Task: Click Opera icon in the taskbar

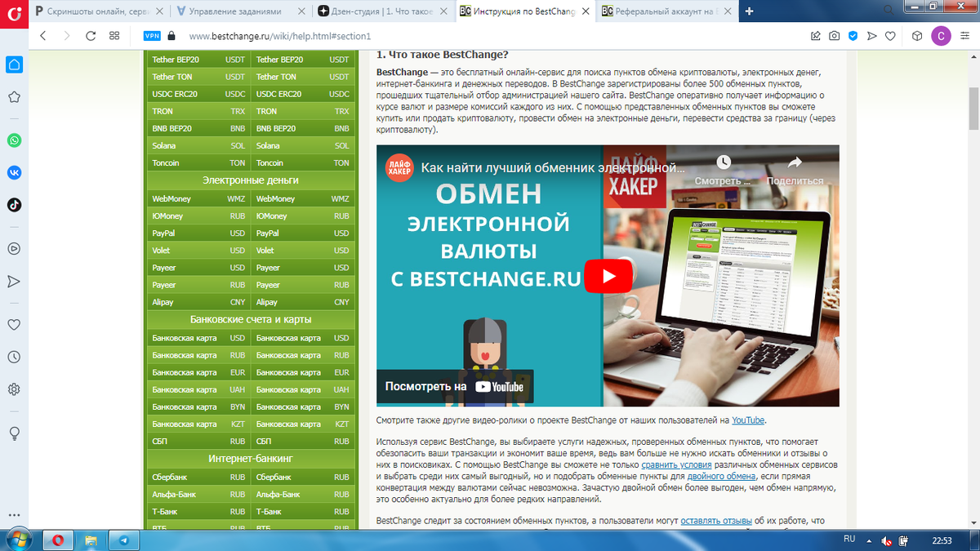Action: [x=58, y=540]
